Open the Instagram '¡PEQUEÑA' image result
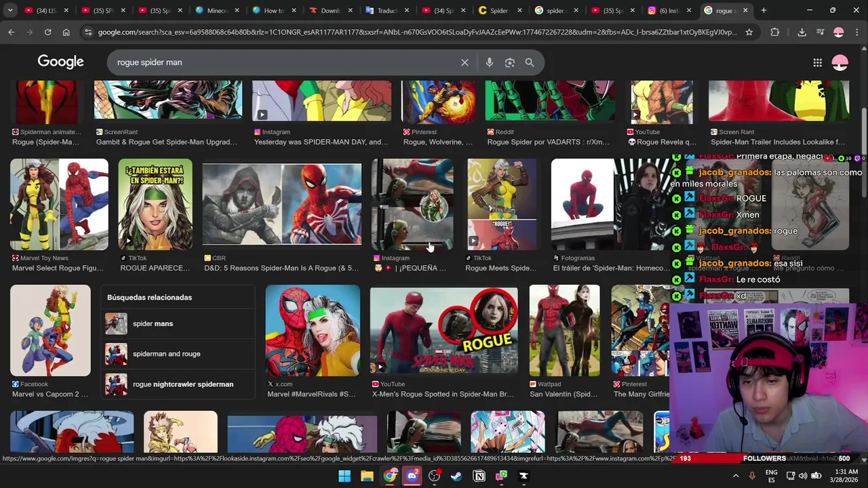The image size is (868, 488). coord(412,204)
